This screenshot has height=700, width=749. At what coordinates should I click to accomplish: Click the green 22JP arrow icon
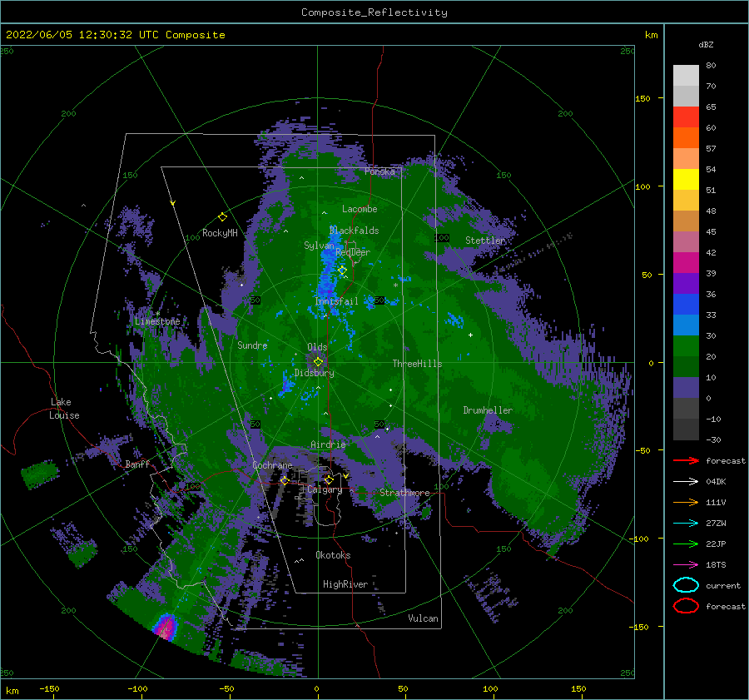[x=686, y=544]
